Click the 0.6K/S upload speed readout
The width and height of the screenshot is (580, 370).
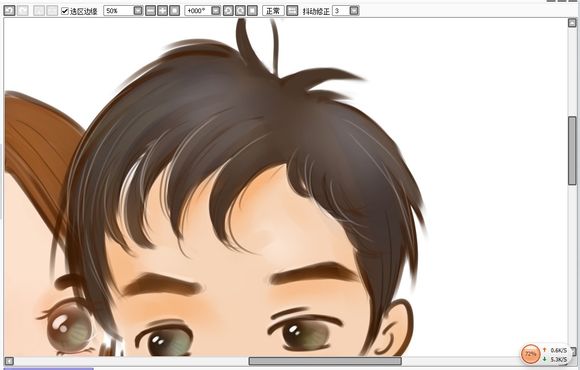[559, 350]
